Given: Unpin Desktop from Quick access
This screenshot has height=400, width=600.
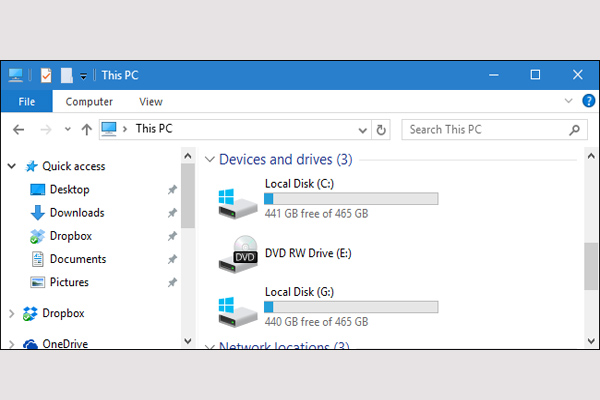Looking at the screenshot, I should point(172,190).
